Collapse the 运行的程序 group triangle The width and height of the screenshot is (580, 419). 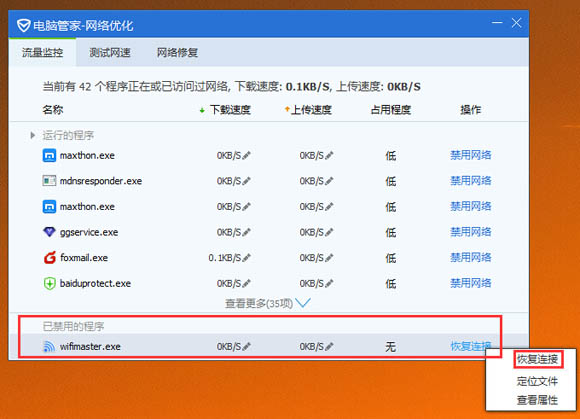(x=33, y=135)
